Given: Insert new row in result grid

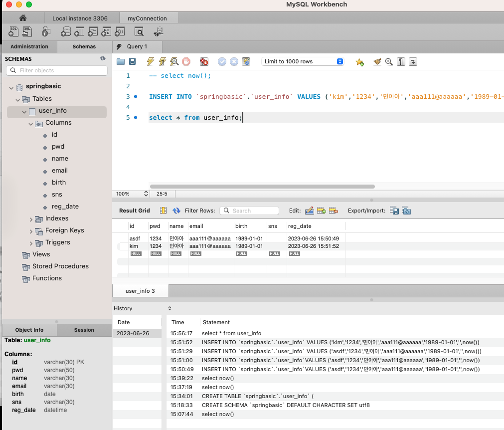Looking at the screenshot, I should click(322, 211).
